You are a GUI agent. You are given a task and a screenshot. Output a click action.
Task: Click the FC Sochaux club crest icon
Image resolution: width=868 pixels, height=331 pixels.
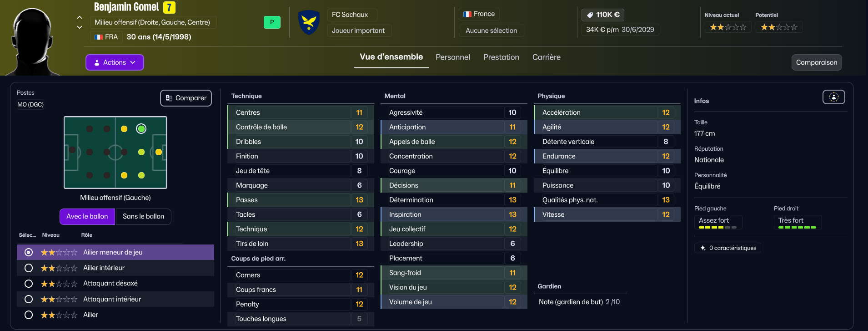(x=309, y=22)
